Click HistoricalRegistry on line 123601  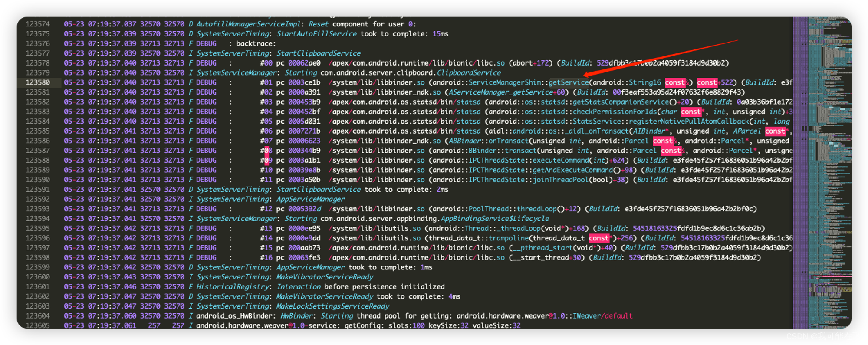pyautogui.click(x=232, y=287)
